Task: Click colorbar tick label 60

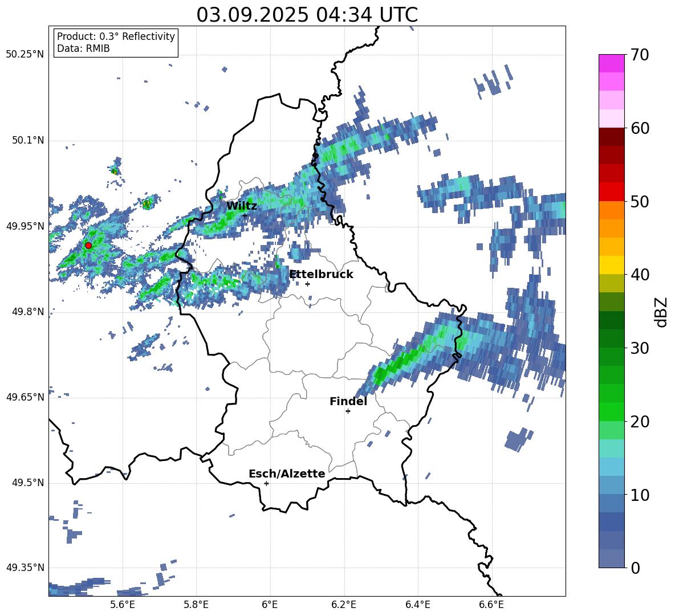Action: (x=640, y=128)
